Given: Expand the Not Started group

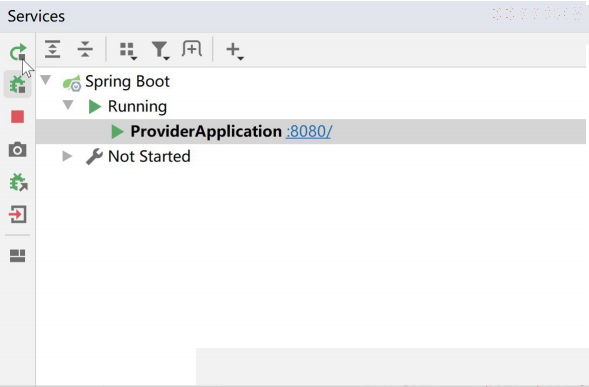Looking at the screenshot, I should click(x=67, y=156).
